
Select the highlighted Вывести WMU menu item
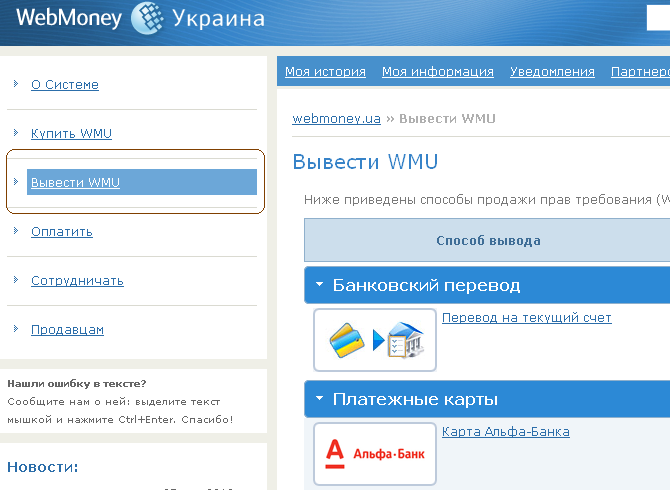(x=142, y=182)
